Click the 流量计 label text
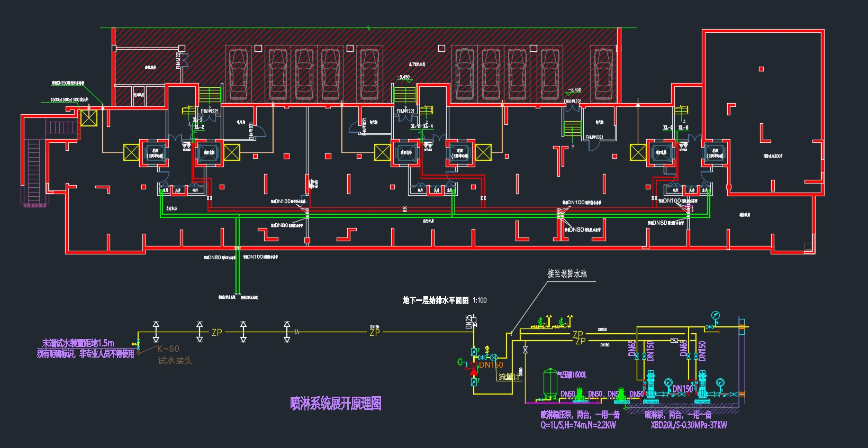The height and width of the screenshot is (448, 868). tap(509, 377)
